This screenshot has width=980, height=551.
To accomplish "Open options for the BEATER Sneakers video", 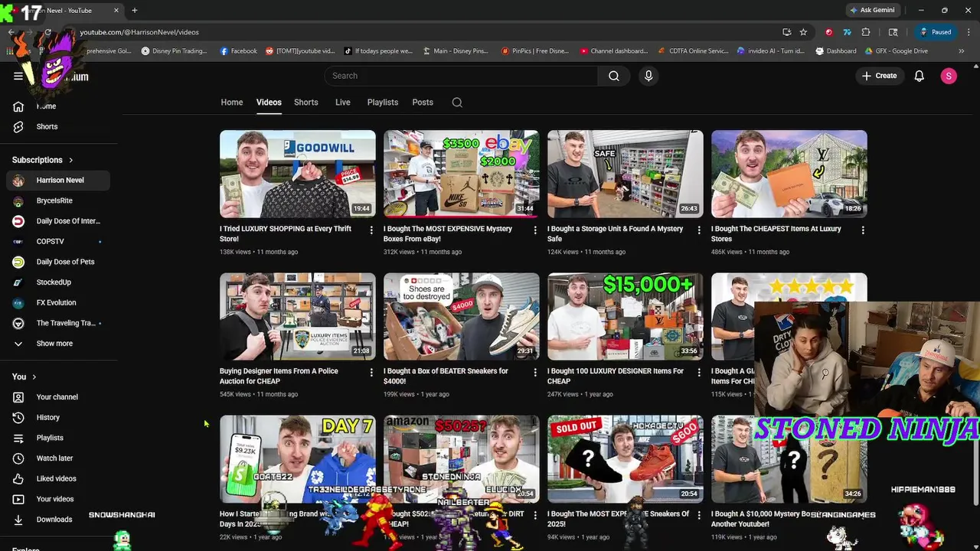I will click(535, 373).
